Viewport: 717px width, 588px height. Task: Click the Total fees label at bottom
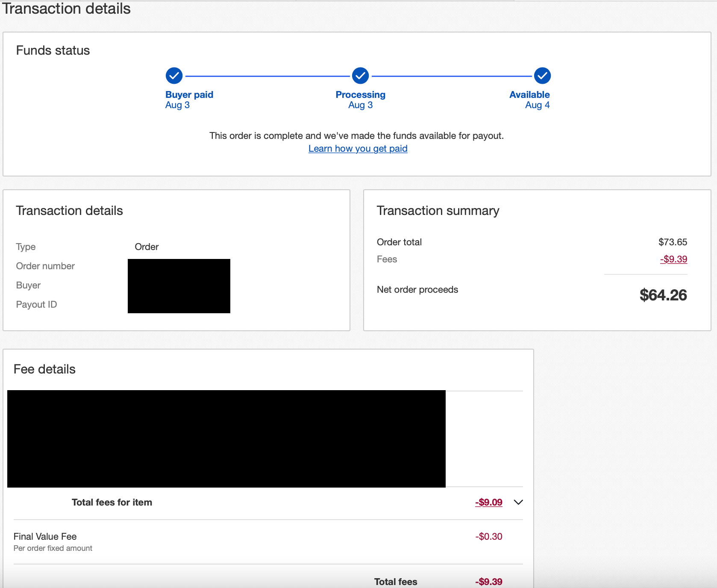coord(396,582)
